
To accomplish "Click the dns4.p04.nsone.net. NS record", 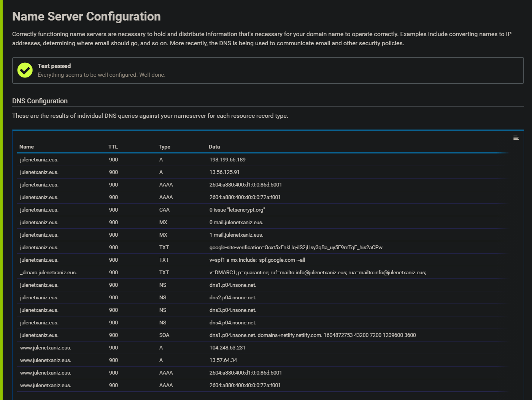I will click(233, 323).
